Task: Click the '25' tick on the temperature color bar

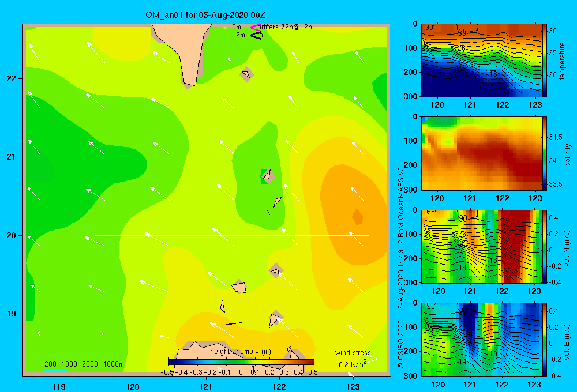Action: pyautogui.click(x=553, y=53)
